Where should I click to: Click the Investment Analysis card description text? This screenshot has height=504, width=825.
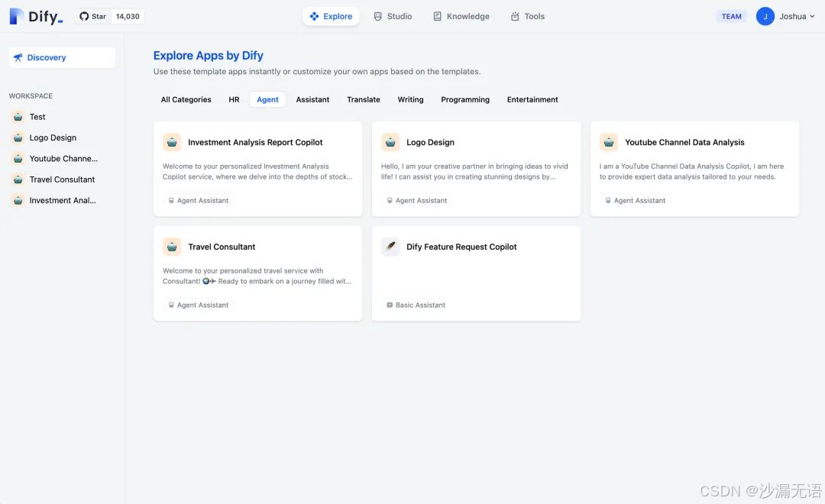(257, 172)
